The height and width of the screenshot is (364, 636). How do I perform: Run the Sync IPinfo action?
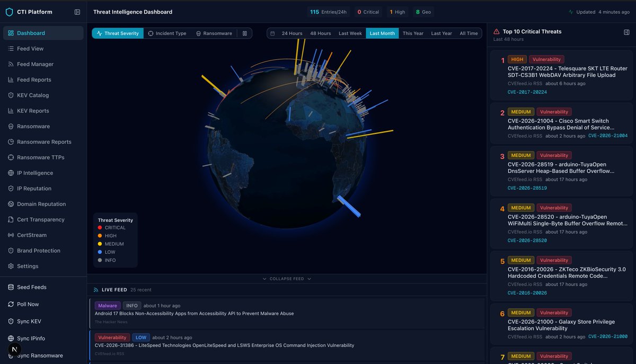click(x=43, y=339)
